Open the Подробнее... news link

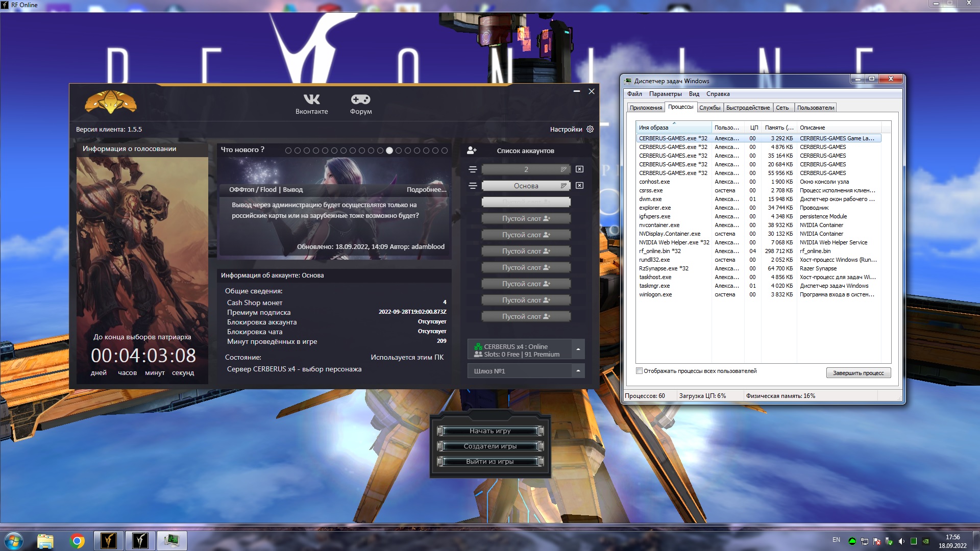click(x=426, y=190)
